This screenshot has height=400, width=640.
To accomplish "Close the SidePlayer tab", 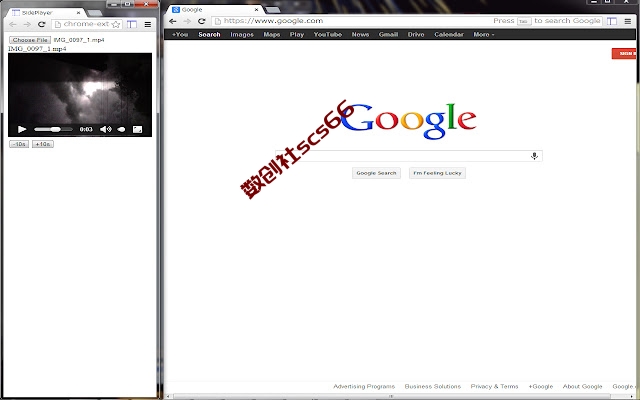I will 78,13.
